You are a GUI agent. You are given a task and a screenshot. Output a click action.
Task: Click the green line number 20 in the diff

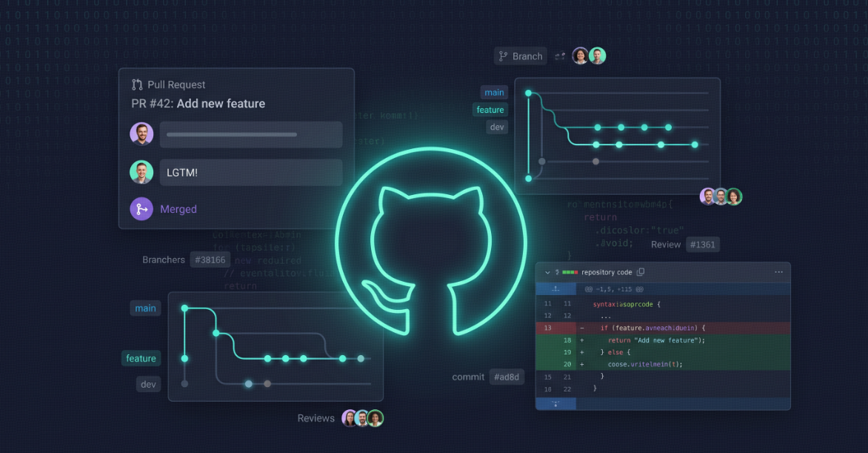pyautogui.click(x=567, y=365)
